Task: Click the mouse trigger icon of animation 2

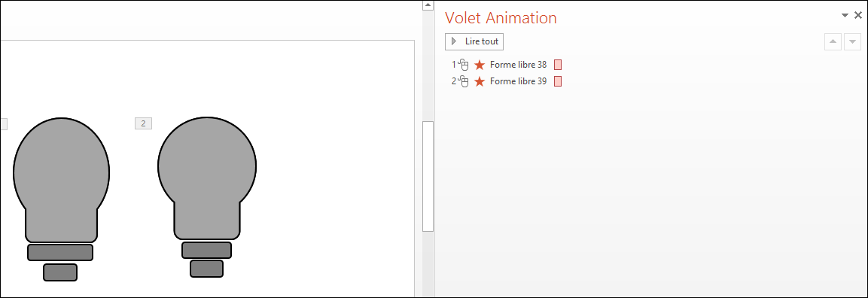Action: pos(464,82)
